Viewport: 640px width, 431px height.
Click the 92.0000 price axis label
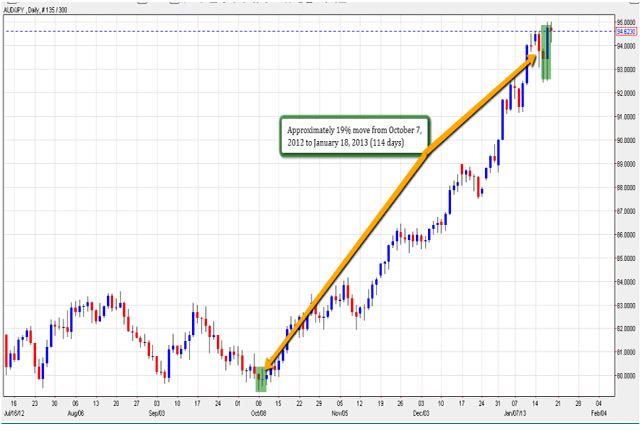(x=626, y=93)
